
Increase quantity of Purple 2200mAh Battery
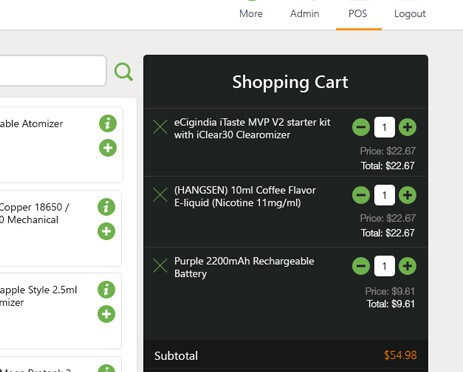(407, 266)
